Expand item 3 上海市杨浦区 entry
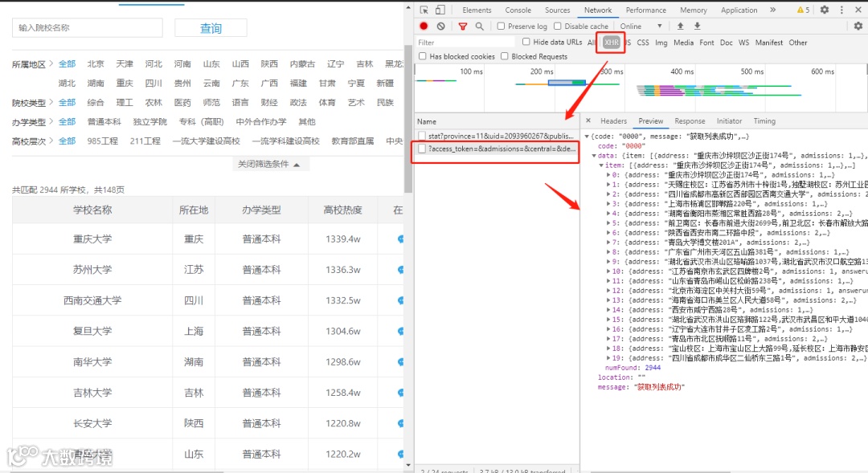 pos(608,204)
